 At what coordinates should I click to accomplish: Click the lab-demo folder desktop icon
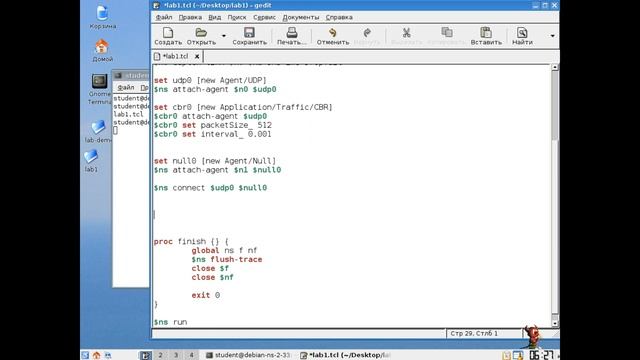coord(98,127)
